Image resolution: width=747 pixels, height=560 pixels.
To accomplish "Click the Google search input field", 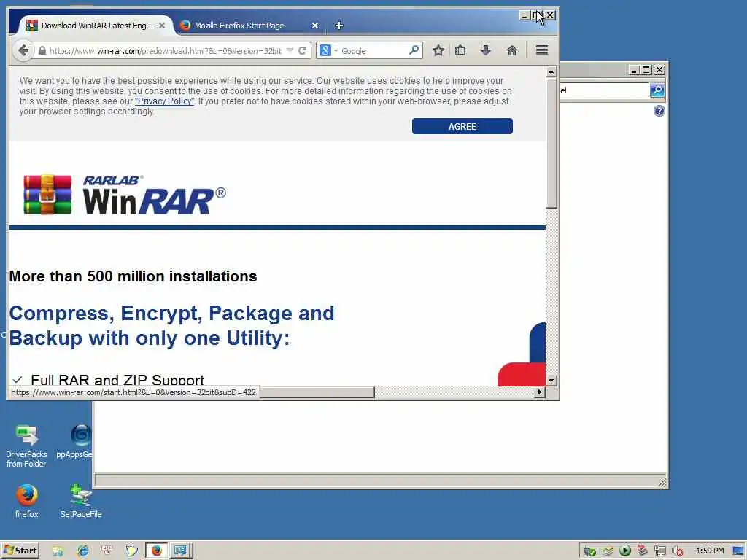I will click(x=373, y=51).
